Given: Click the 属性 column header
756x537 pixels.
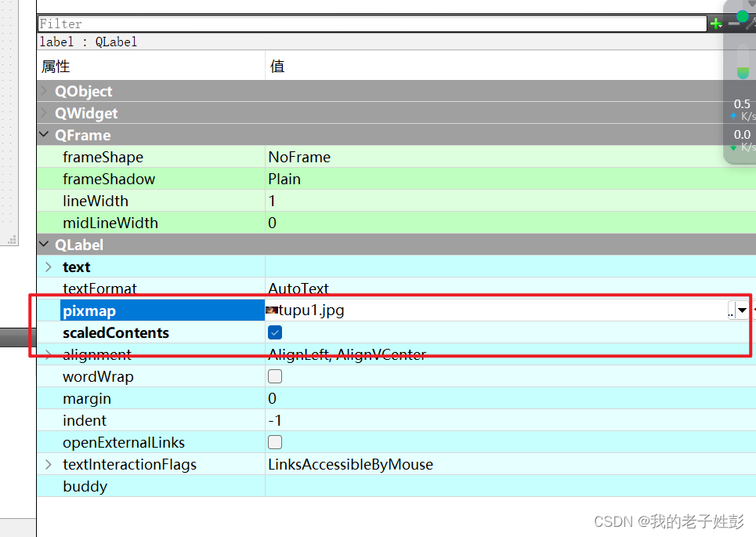Looking at the screenshot, I should (56, 66).
